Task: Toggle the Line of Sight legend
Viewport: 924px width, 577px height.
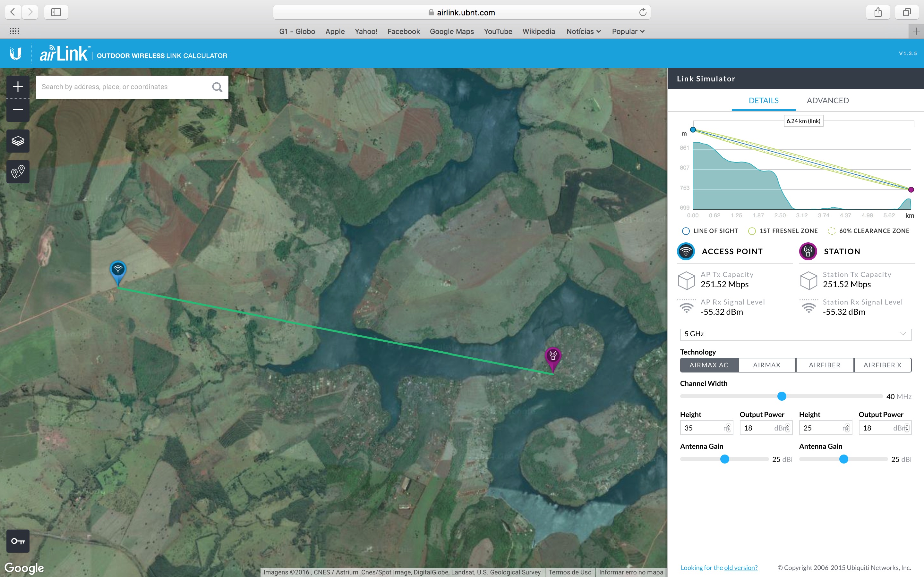Action: point(710,231)
